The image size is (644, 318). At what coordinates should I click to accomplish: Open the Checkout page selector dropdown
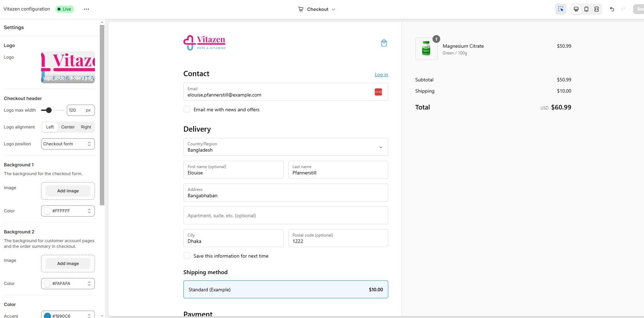(317, 9)
